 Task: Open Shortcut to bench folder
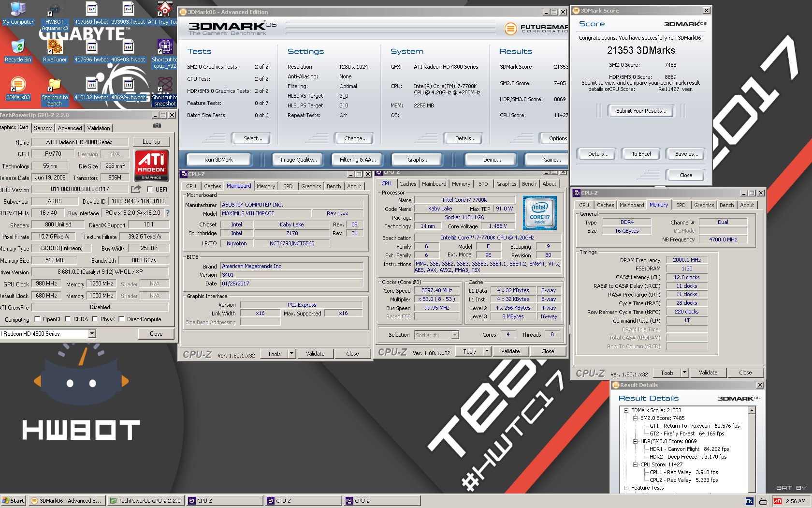pos(55,92)
